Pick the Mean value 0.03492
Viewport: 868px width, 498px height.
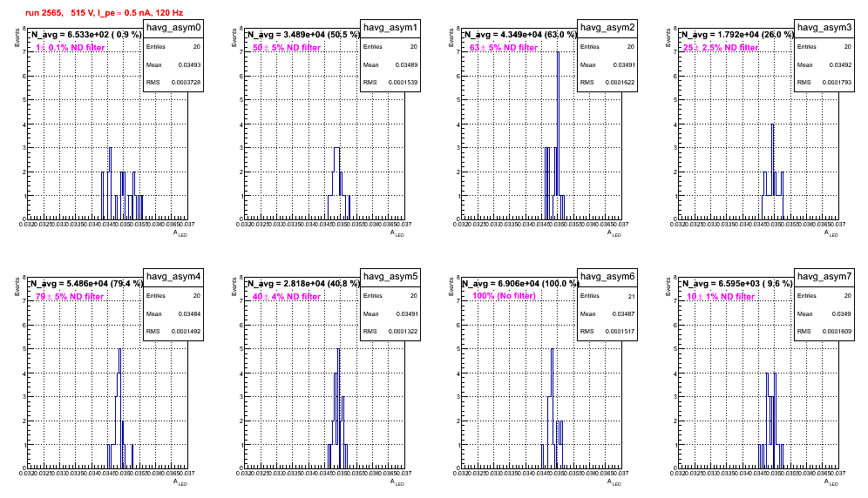[840, 64]
